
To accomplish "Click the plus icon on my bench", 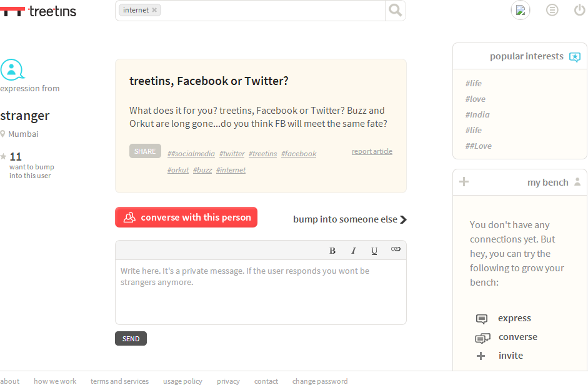I will tap(464, 182).
